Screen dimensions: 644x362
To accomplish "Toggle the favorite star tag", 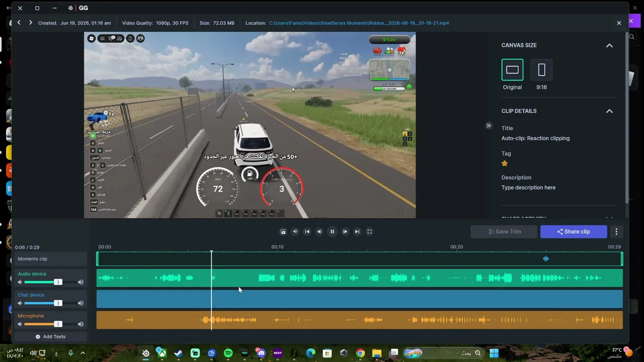I will [505, 163].
